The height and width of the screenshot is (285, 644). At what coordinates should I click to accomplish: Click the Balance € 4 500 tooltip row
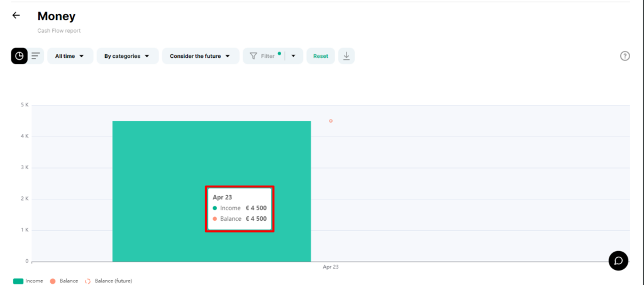240,218
